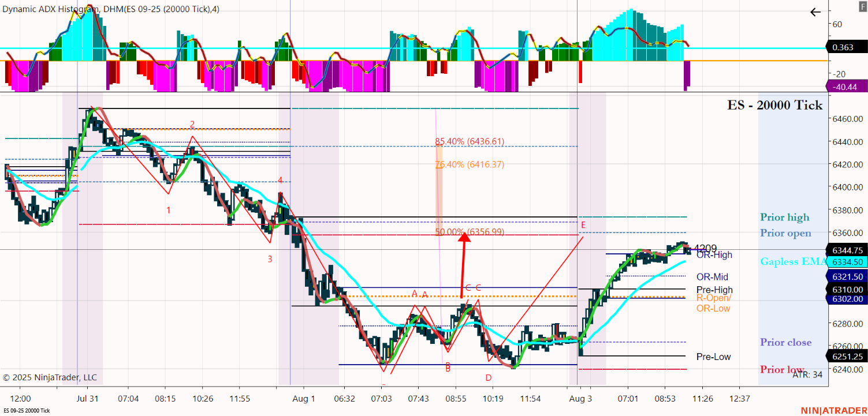The image size is (868, 416).
Task: Click the Prior close level label
Action: (x=786, y=342)
